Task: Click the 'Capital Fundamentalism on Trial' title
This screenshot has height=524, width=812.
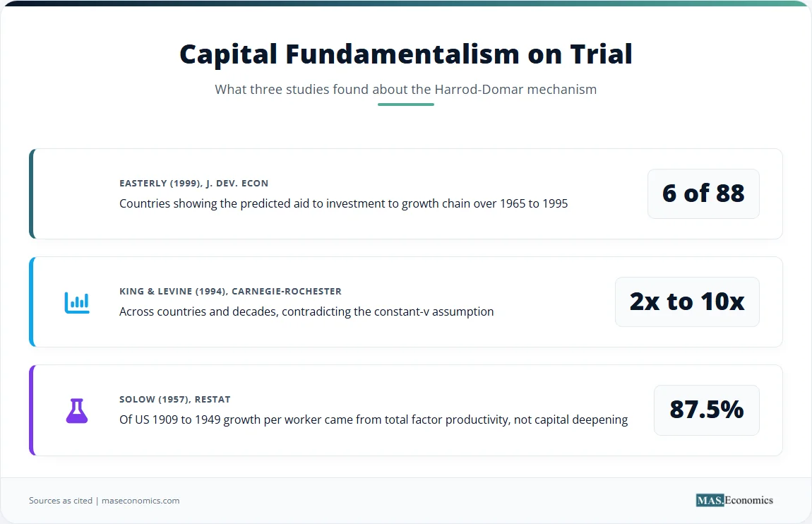Action: (406, 54)
